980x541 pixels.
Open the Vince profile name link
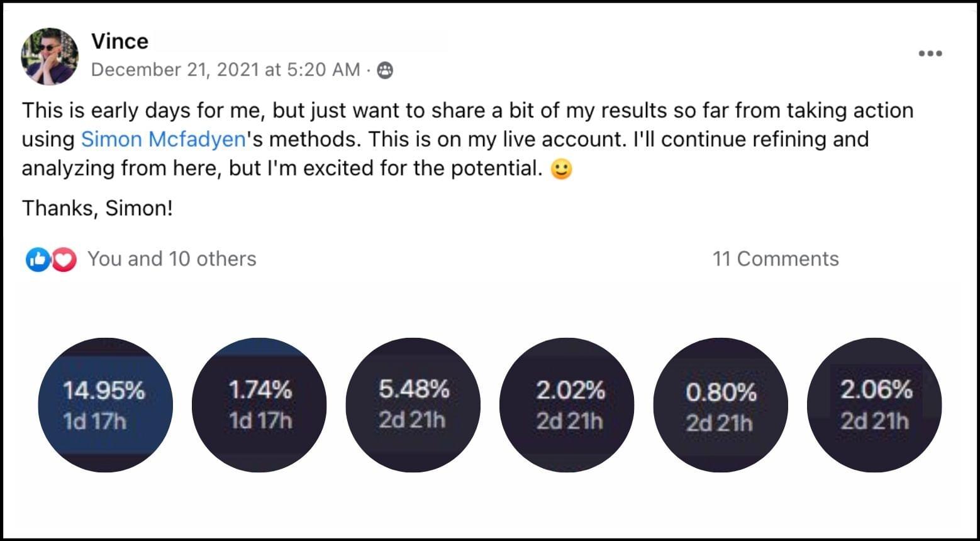point(120,42)
